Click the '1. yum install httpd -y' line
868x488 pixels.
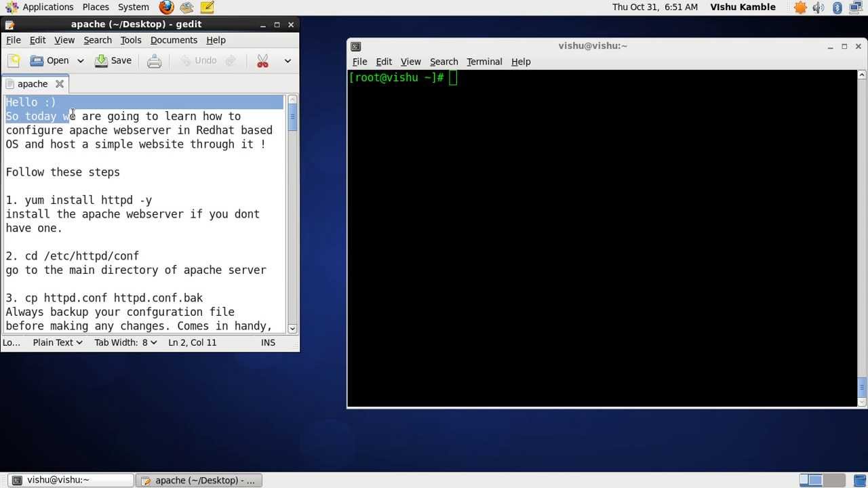click(x=79, y=200)
